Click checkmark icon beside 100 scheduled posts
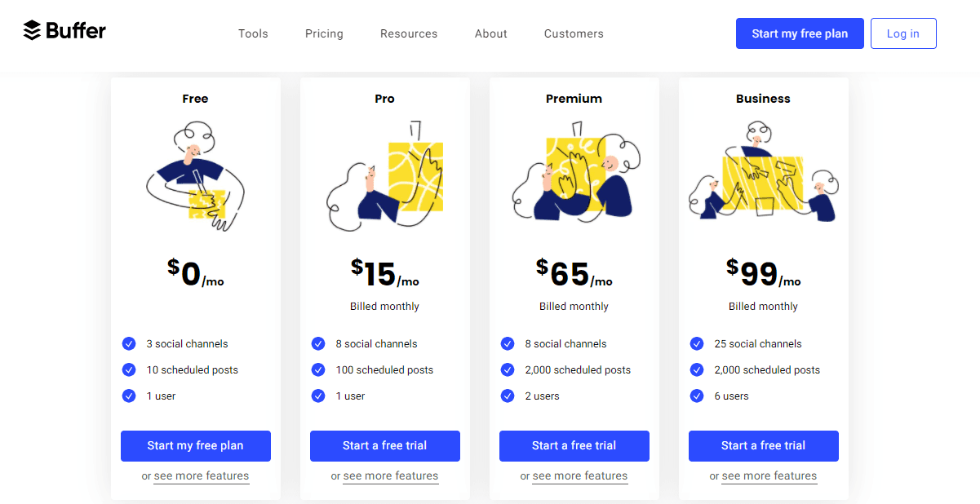 318,369
